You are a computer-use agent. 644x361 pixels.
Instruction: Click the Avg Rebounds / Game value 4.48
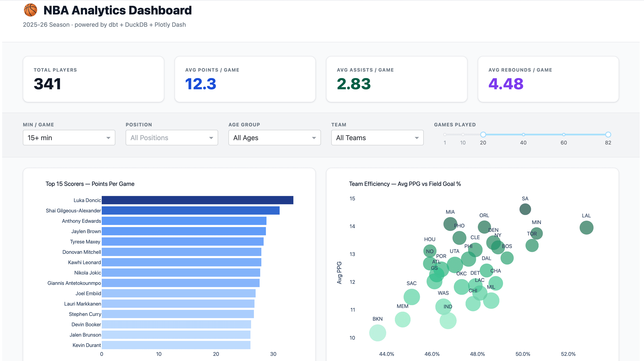coord(506,84)
